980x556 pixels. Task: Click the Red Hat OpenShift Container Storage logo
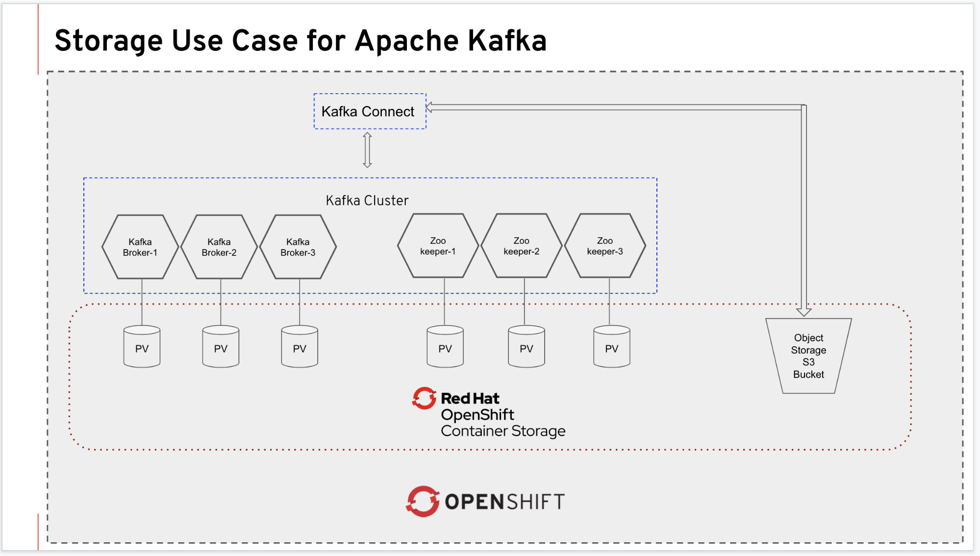pyautogui.click(x=488, y=413)
